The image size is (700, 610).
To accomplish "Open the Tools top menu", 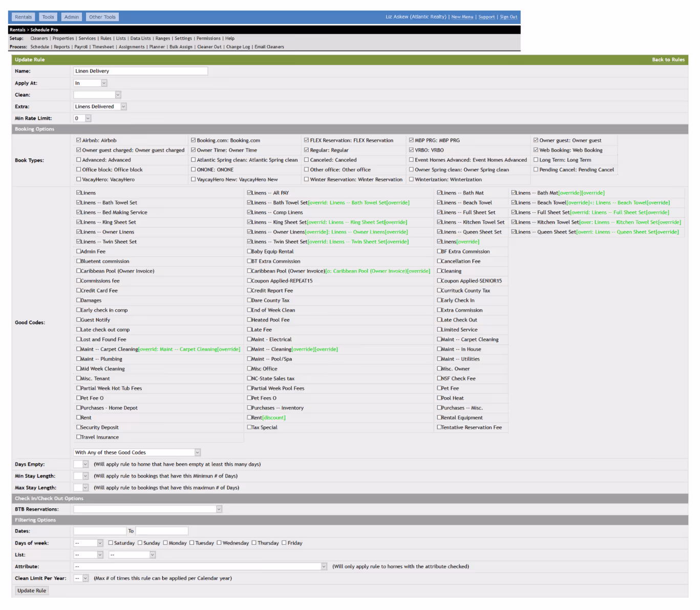I will [48, 17].
